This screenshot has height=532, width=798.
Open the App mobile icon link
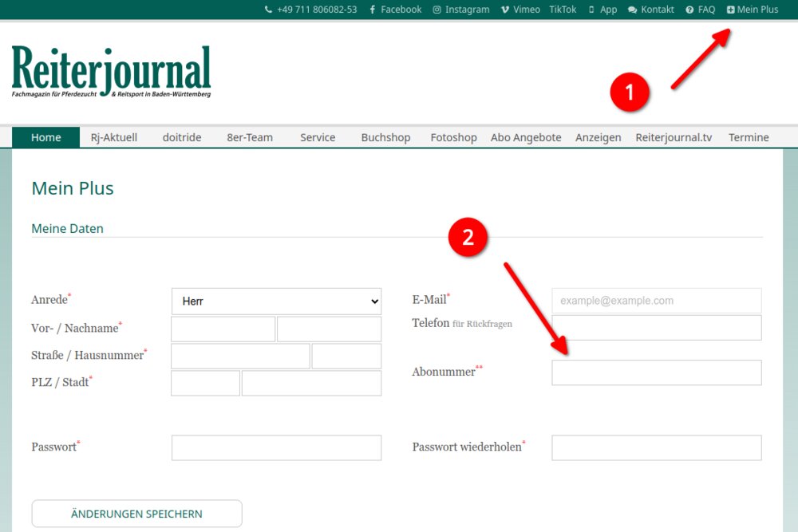[x=591, y=10]
